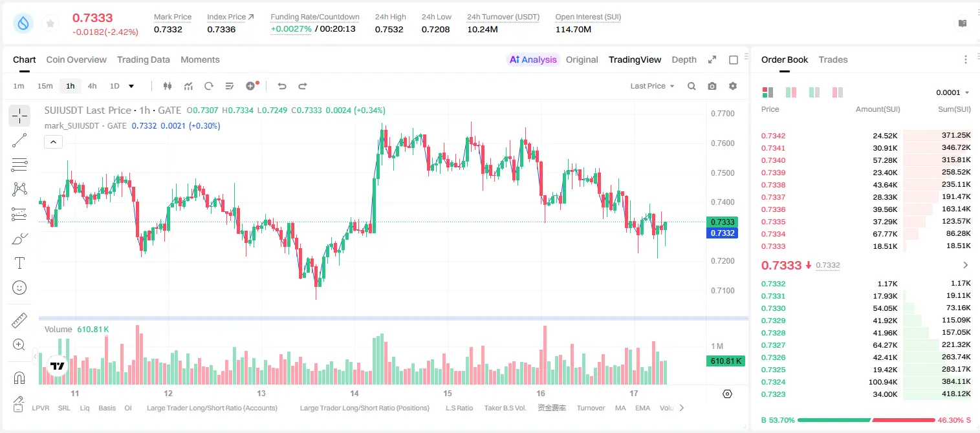Viewport: 980px width, 433px height.
Task: Collapse the indicator legend chevron
Action: tap(53, 142)
